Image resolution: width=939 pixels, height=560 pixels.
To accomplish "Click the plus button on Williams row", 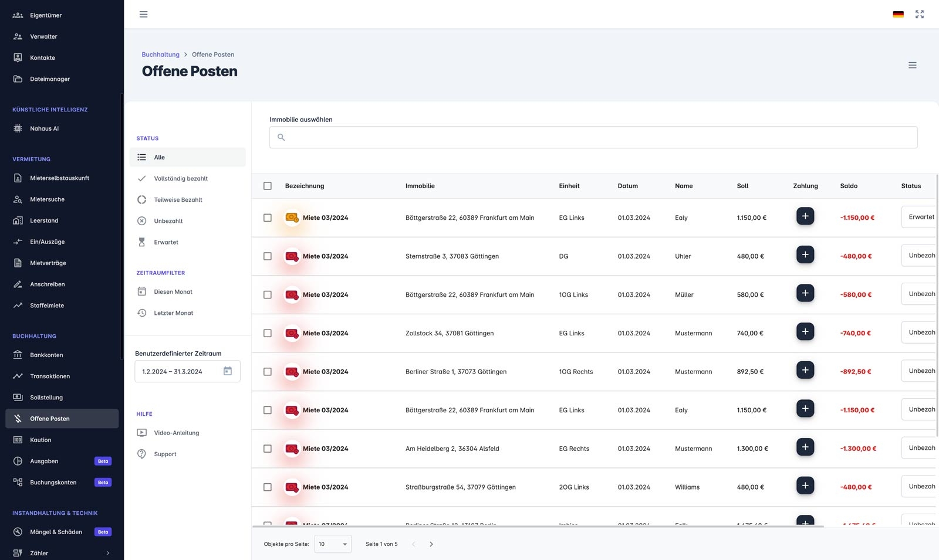I will pyautogui.click(x=805, y=486).
